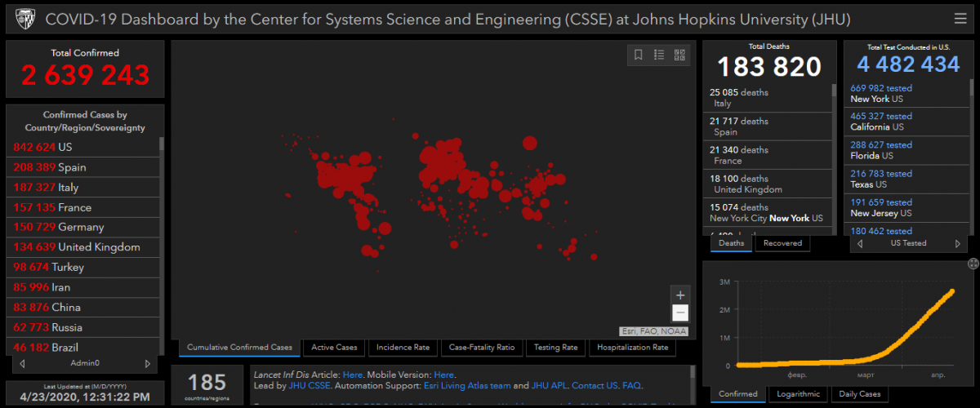Select United Kingdom with 134 639 cases
980x408 pixels.
(82, 247)
